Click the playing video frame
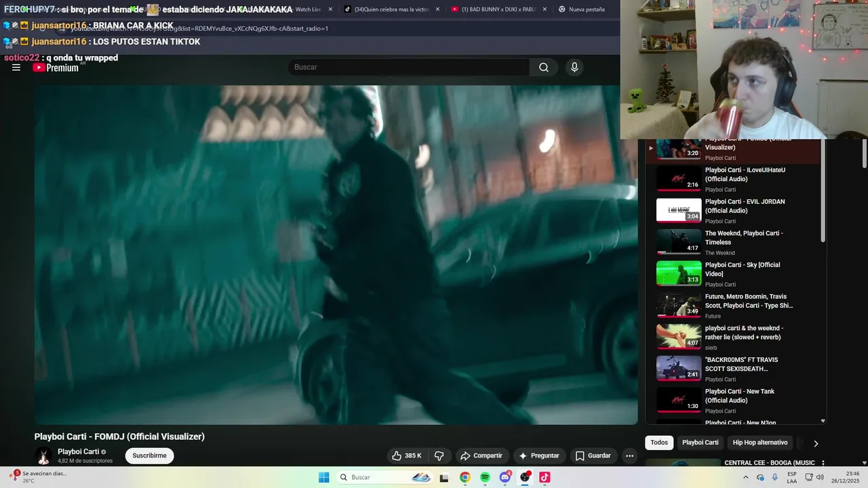Image resolution: width=868 pixels, height=488 pixels. click(336, 255)
